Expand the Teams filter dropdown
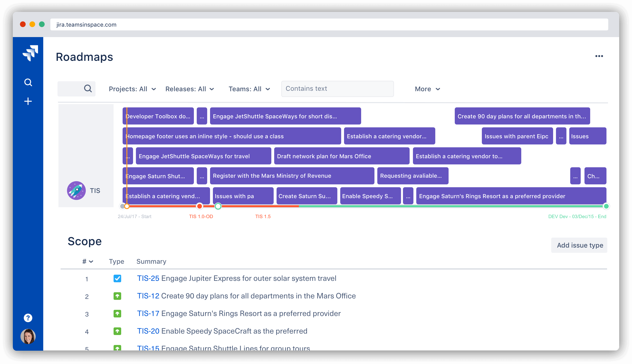Image resolution: width=632 pixels, height=364 pixels. click(249, 89)
